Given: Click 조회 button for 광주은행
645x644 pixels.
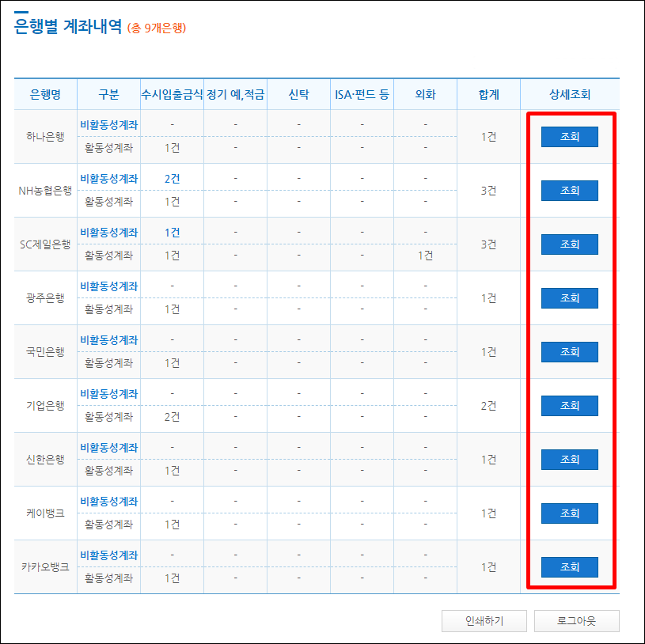Looking at the screenshot, I should [x=569, y=297].
